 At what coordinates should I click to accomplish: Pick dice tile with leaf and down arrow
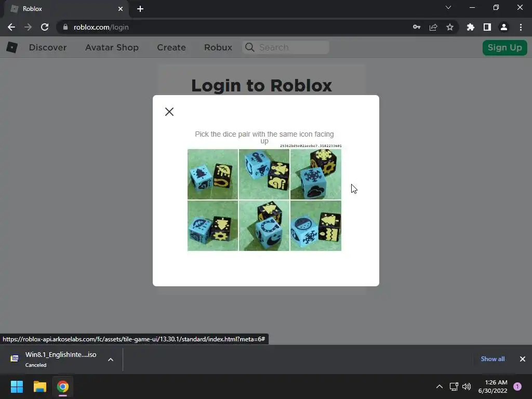click(x=212, y=225)
